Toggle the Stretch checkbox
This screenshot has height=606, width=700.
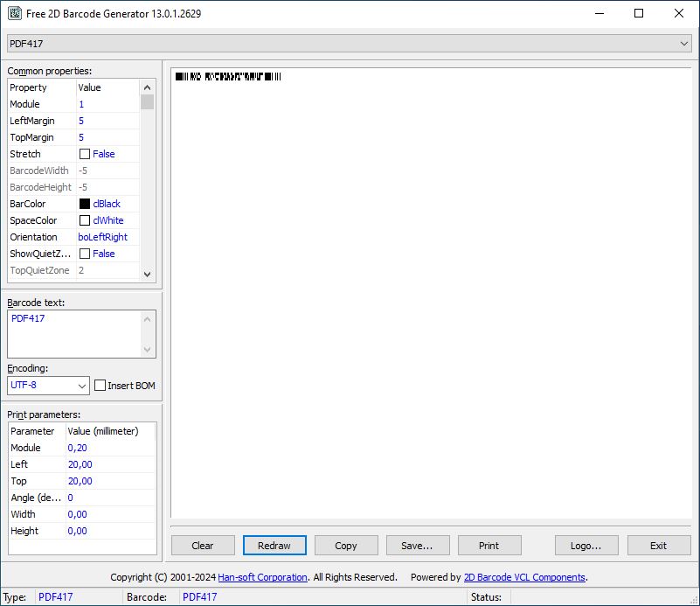85,154
